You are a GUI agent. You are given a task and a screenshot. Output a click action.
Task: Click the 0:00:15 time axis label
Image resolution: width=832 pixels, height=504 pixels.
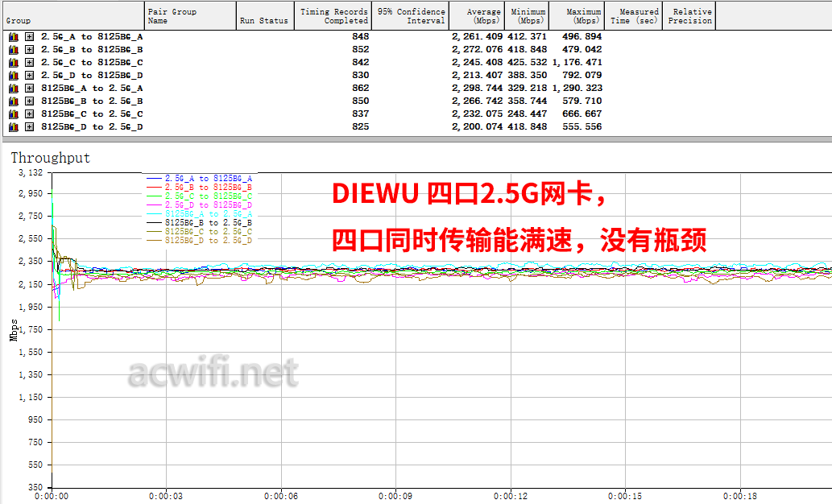point(625,497)
